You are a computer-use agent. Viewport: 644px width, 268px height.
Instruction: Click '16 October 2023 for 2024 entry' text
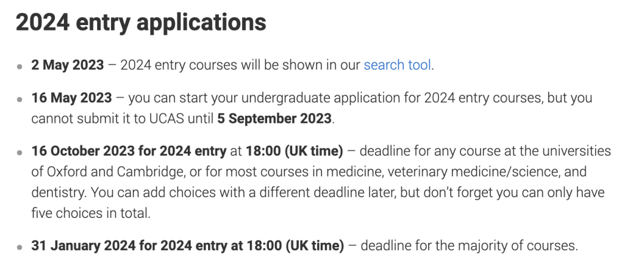tap(129, 151)
